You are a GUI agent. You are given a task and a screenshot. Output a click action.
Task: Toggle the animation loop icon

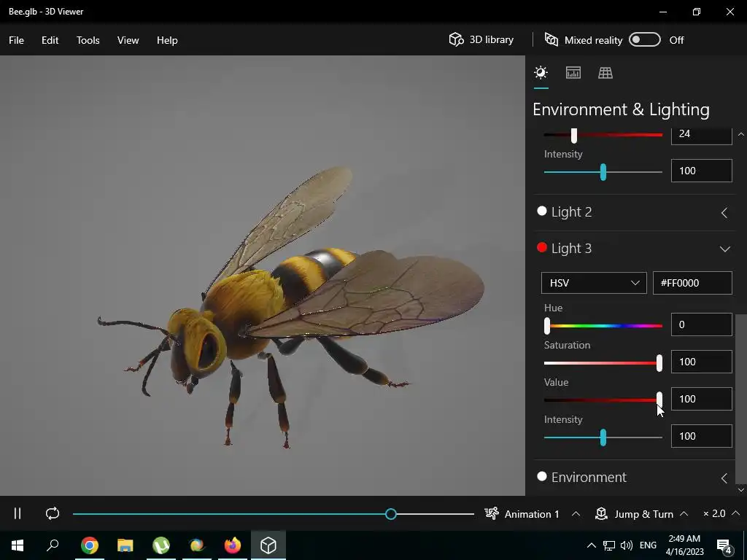coord(53,514)
